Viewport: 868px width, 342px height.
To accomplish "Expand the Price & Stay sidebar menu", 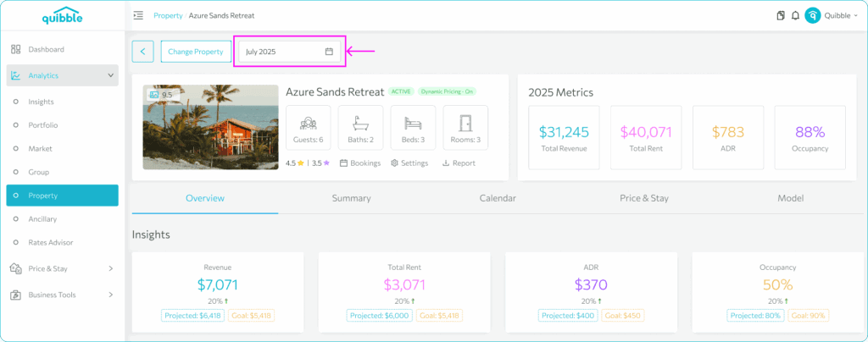I will point(63,268).
